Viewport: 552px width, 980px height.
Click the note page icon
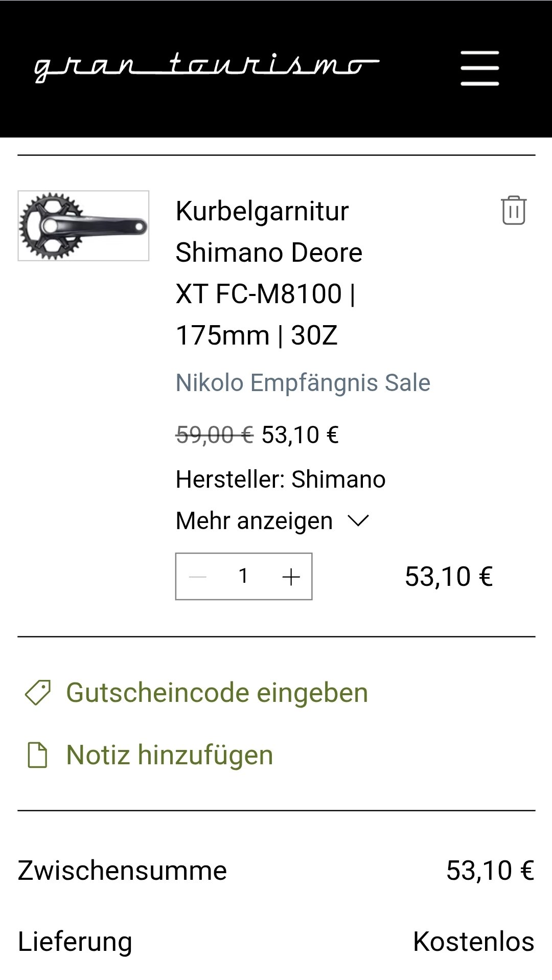pos(37,755)
